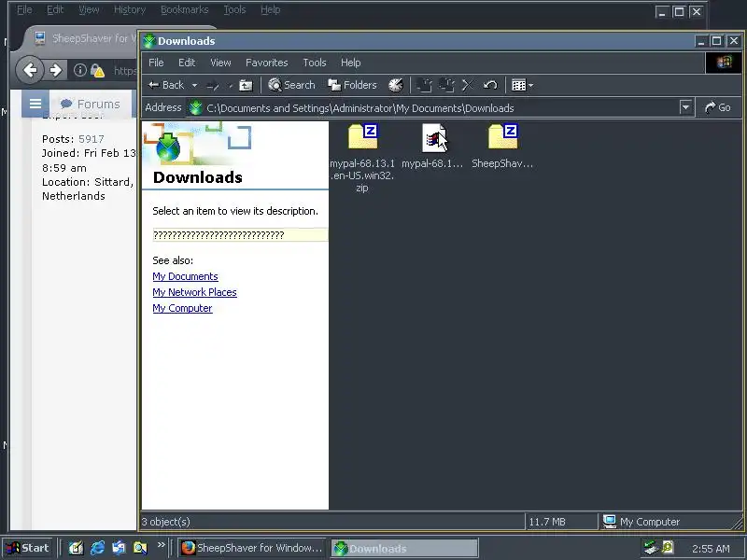The width and height of the screenshot is (747, 560).
Task: Click the Downloads folder icon in address bar
Action: 195,108
